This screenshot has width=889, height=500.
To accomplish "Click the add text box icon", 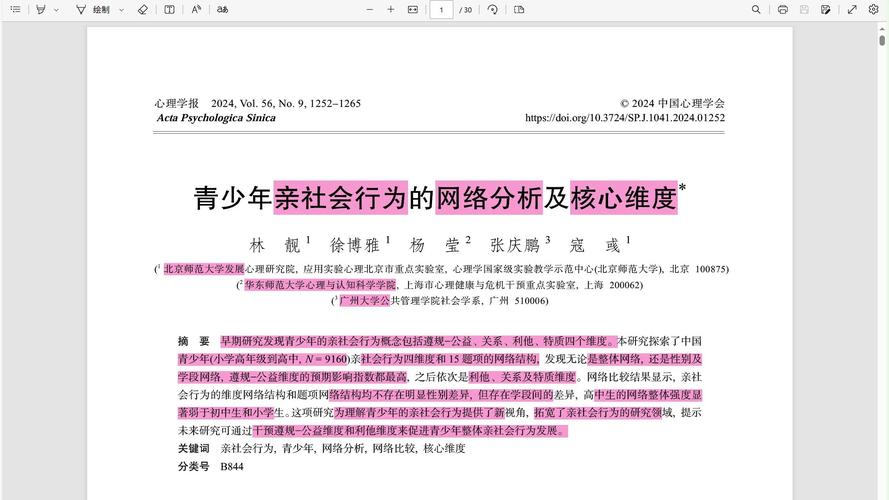I will 169,10.
